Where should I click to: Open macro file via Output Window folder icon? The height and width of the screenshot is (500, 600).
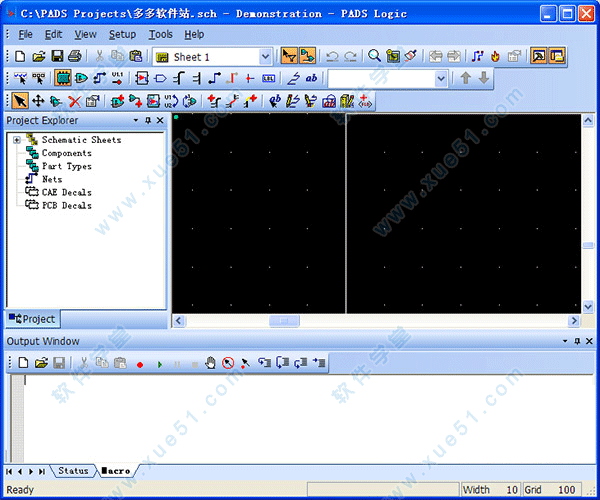[x=41, y=363]
